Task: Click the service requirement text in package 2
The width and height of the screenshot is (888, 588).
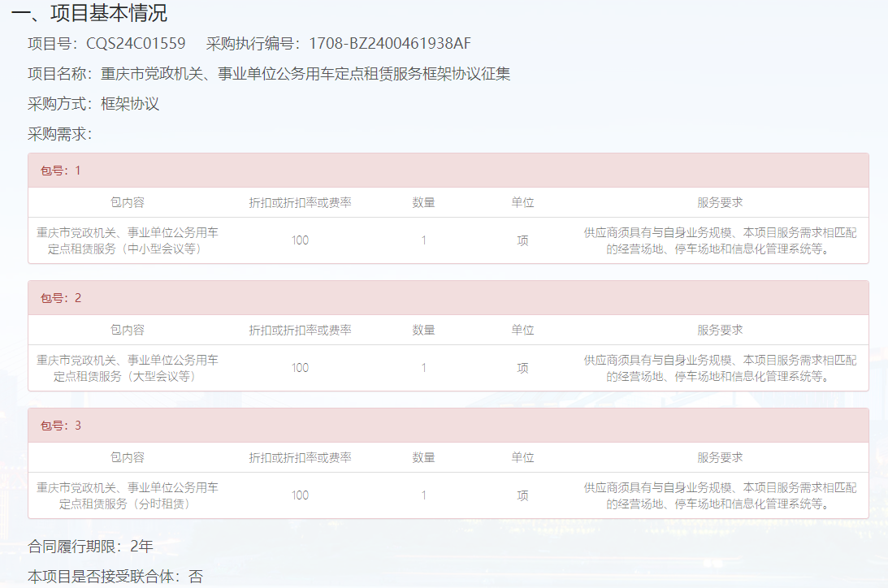Action: coord(720,368)
